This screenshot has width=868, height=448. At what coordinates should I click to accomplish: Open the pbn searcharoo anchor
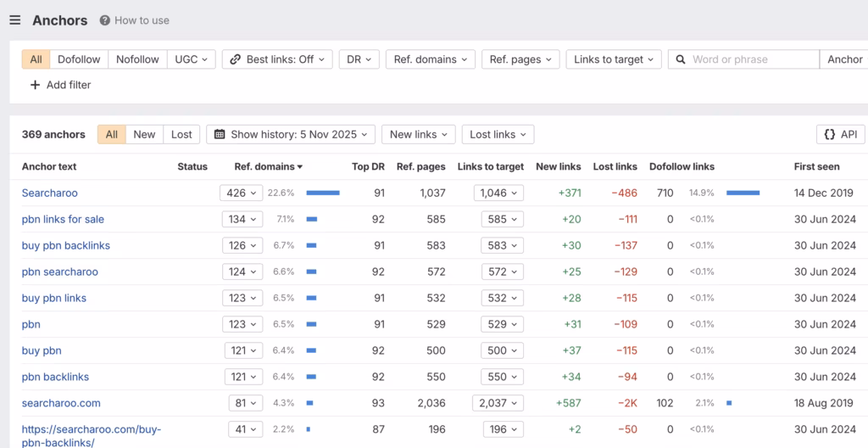(60, 272)
